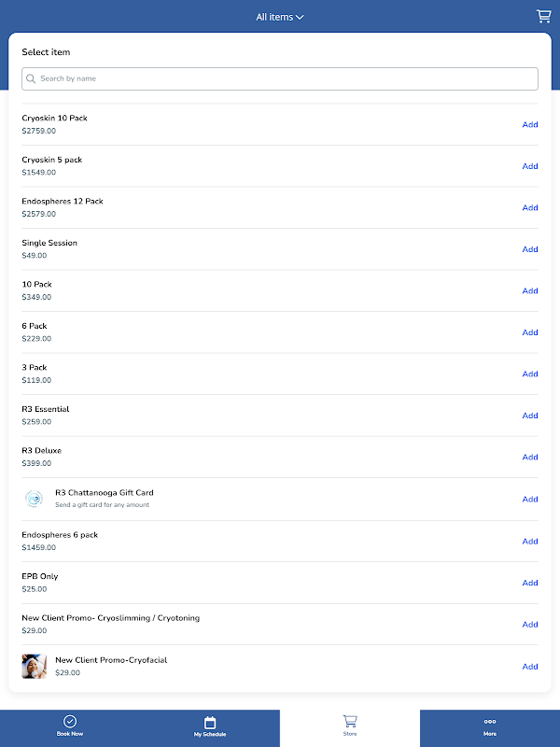Screen dimensions: 560x747
Task: Open the More dots icon
Action: coord(490,721)
